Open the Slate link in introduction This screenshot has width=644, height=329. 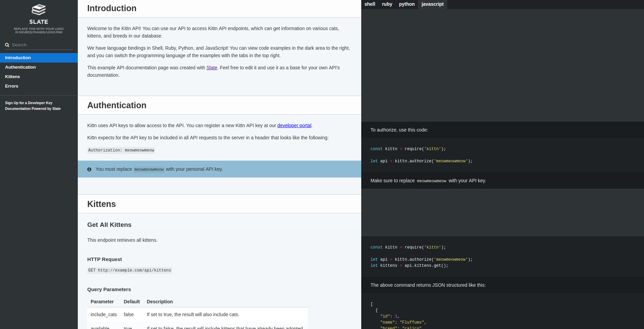(x=212, y=68)
